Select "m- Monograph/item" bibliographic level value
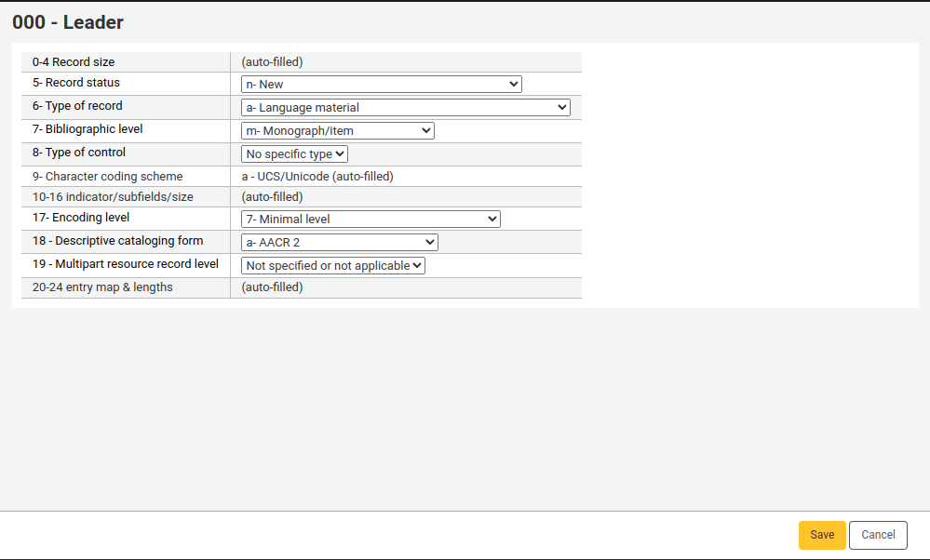930x560 pixels. (x=337, y=130)
